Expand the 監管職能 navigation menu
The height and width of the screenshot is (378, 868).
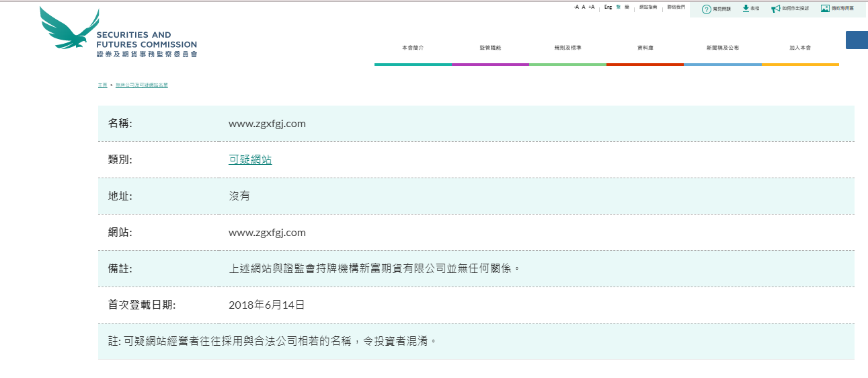pos(490,48)
